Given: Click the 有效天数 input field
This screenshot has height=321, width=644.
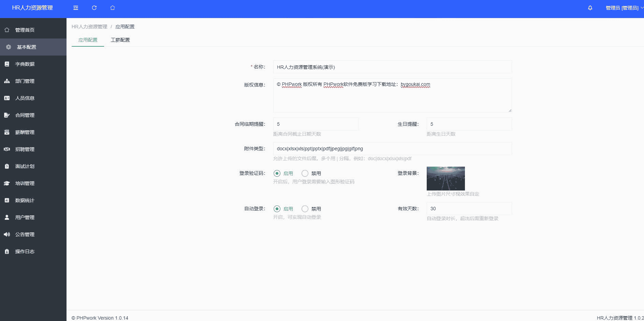Looking at the screenshot, I should point(469,209).
